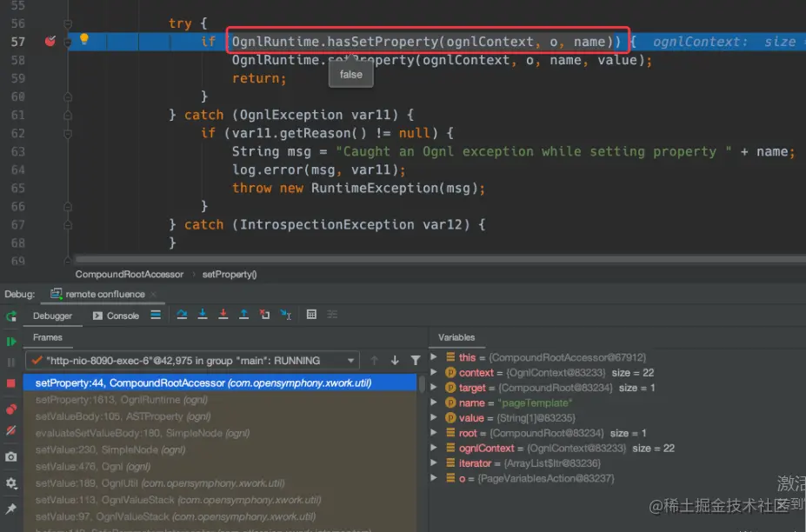Click line number 64 in the gutter
Image resolution: width=806 pixels, height=532 pixels.
[x=17, y=170]
